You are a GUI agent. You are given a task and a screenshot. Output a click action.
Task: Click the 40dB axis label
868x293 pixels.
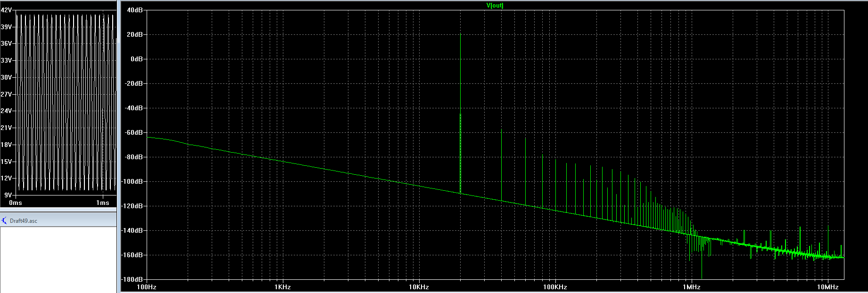135,10
